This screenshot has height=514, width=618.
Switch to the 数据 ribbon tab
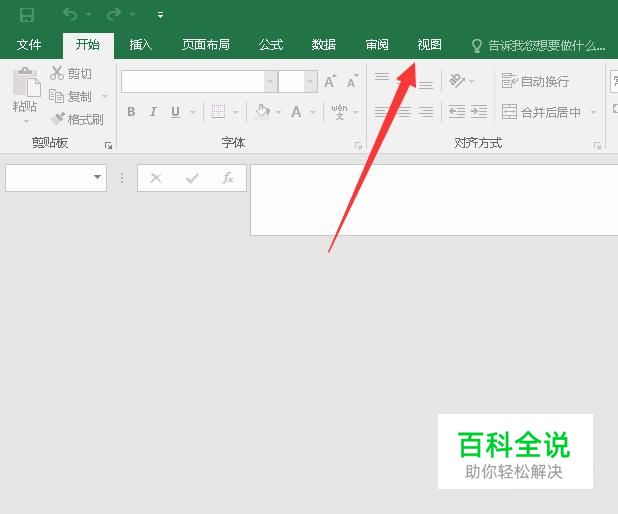pyautogui.click(x=324, y=45)
